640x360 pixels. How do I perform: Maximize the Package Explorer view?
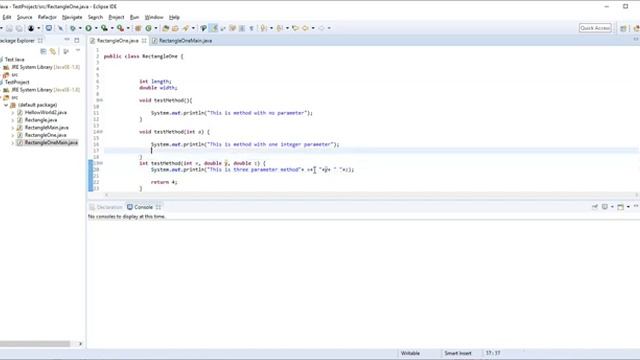click(x=77, y=40)
